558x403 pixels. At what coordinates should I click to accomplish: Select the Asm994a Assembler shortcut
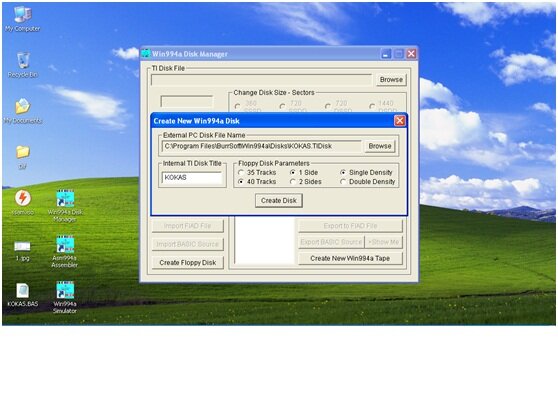[65, 251]
